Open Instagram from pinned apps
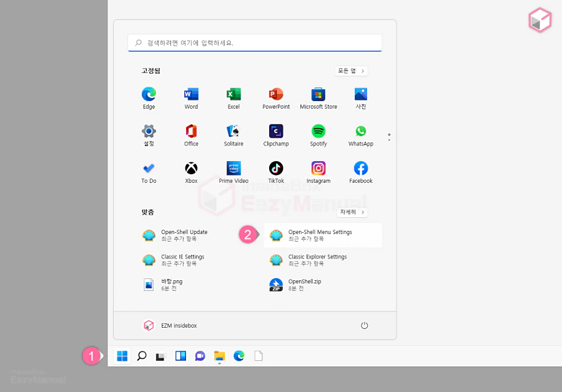 coord(318,173)
